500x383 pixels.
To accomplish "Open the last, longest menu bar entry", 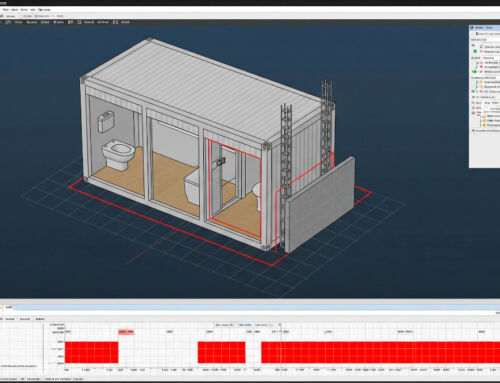I will tap(44, 10).
